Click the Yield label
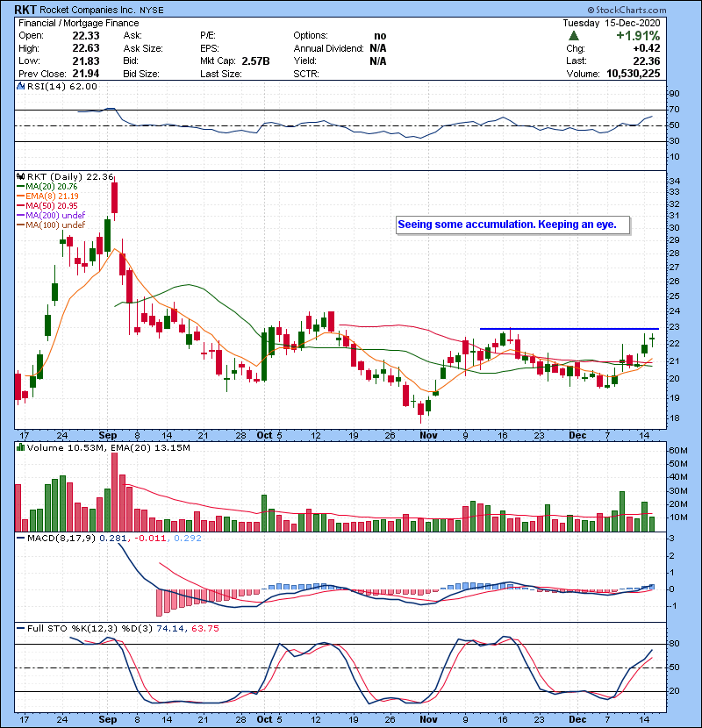702x728 pixels. click(x=304, y=61)
